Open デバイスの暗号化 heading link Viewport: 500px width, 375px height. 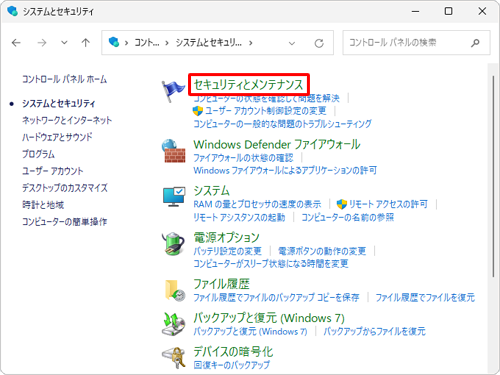(x=233, y=352)
